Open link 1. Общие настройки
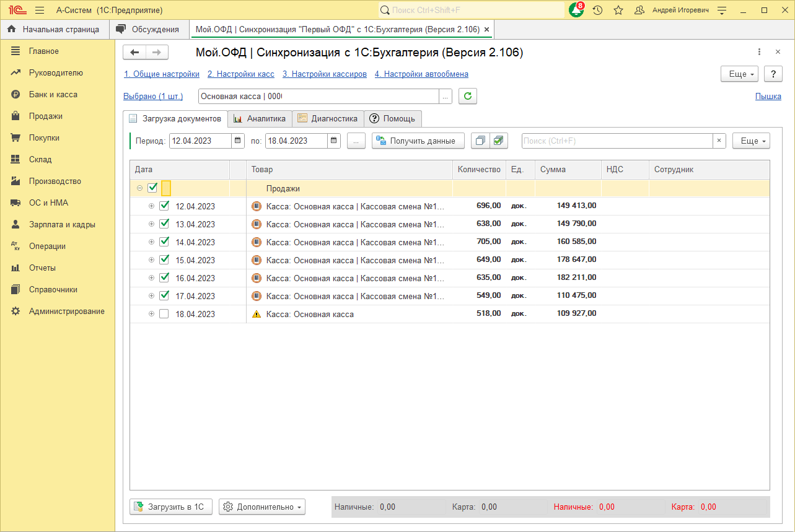 [162, 74]
